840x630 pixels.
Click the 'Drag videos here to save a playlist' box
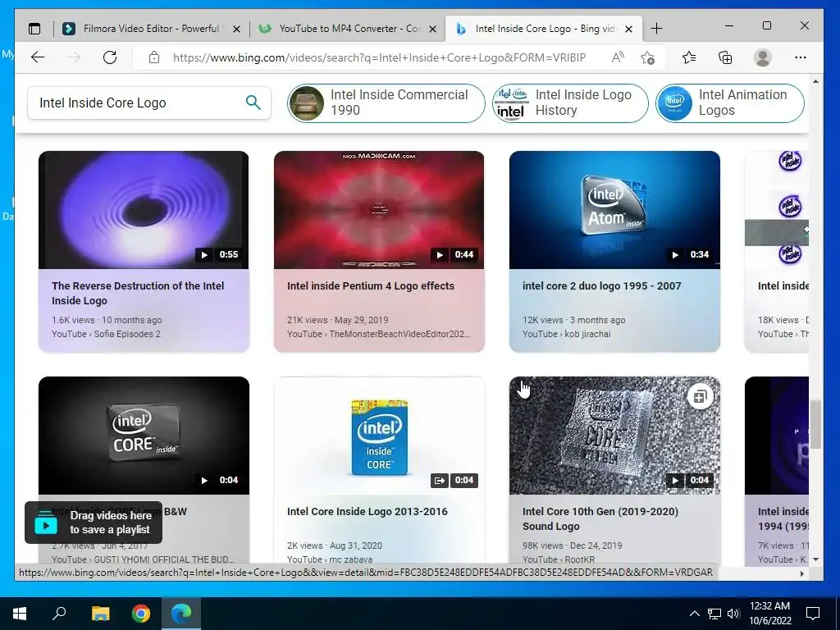point(94,523)
